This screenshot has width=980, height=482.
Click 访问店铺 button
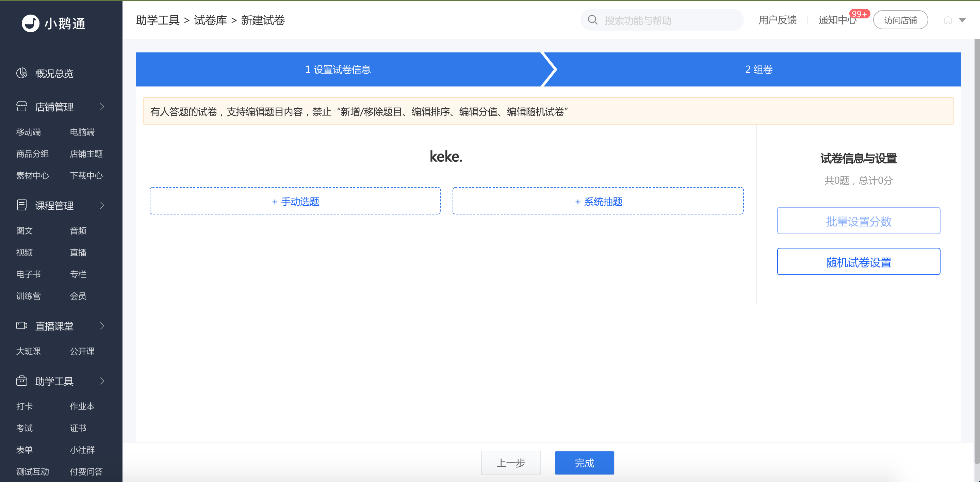(900, 20)
